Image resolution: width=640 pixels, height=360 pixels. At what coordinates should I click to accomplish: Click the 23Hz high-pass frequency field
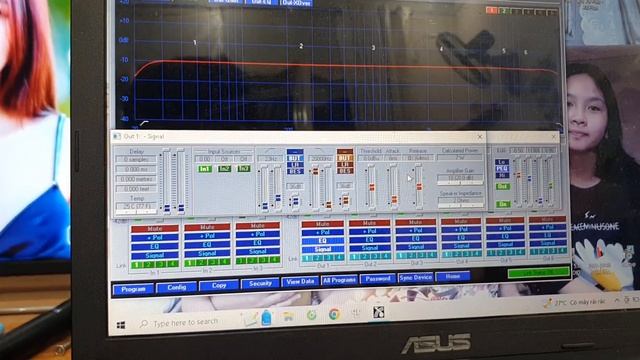[270, 159]
